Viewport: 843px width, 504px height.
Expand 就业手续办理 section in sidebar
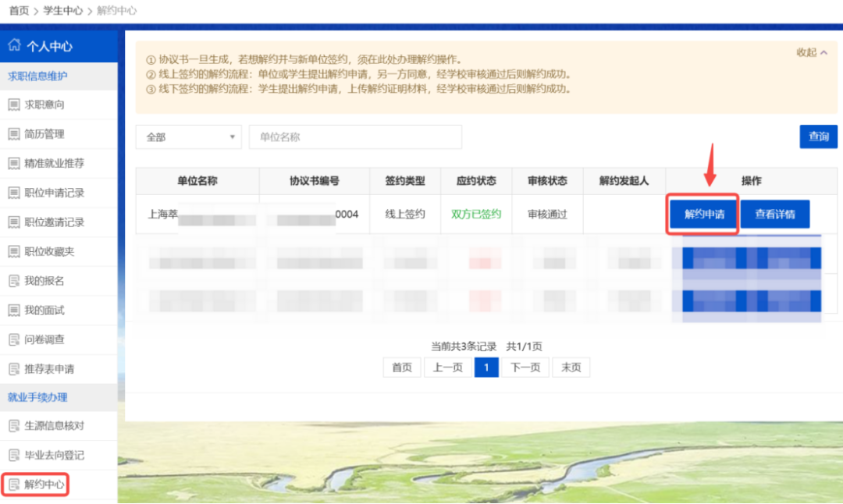(x=35, y=397)
